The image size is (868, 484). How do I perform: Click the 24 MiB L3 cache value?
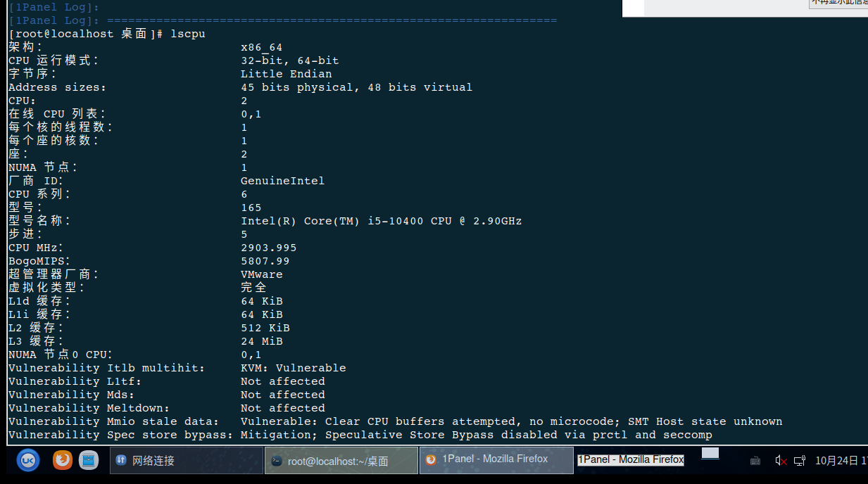(x=262, y=341)
